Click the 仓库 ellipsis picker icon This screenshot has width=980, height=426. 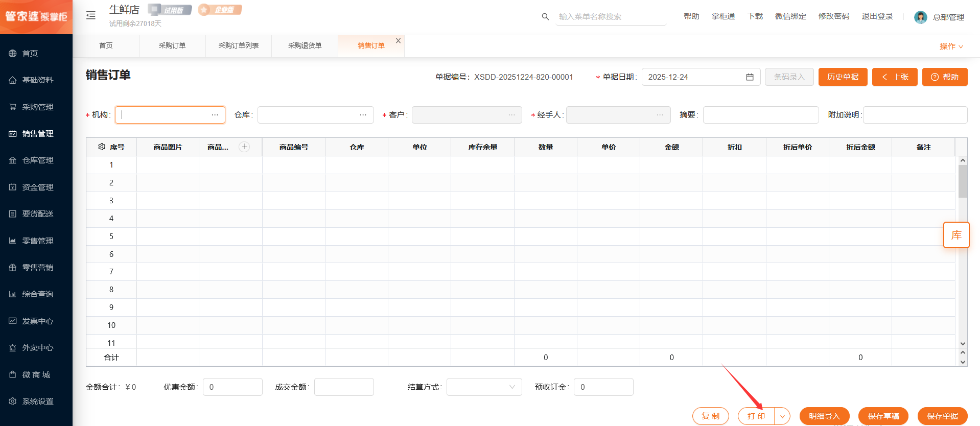pyautogui.click(x=363, y=115)
